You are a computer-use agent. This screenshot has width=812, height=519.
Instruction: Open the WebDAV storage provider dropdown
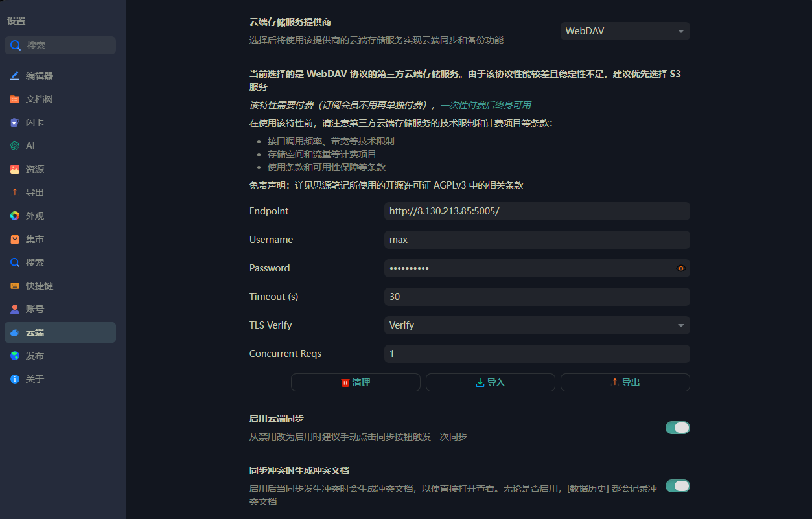tap(625, 31)
